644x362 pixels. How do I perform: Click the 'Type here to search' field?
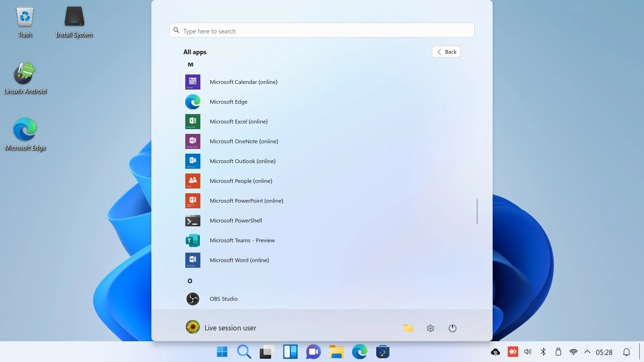coord(322,31)
